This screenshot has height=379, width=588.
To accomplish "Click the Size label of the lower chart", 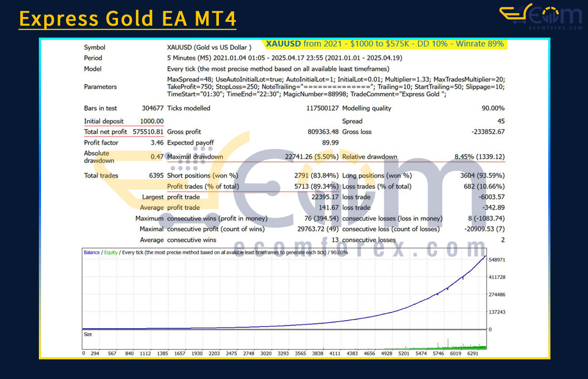I will coord(88,334).
